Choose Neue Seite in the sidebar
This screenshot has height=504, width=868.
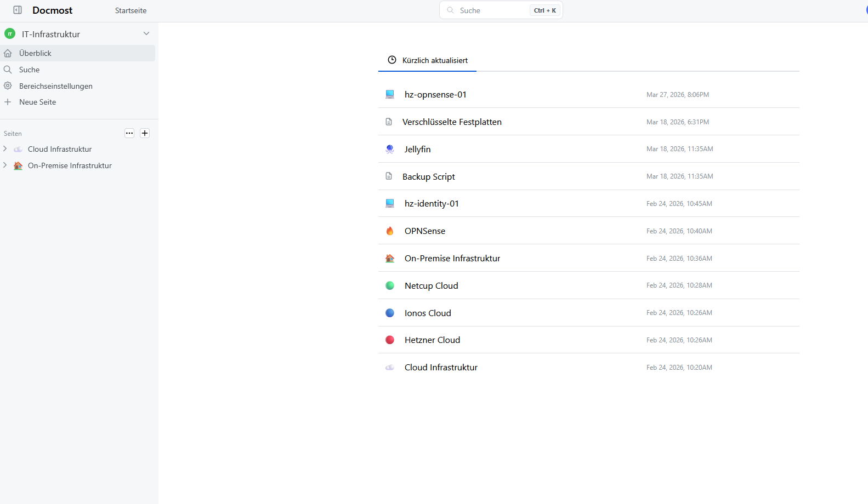[x=77, y=102]
